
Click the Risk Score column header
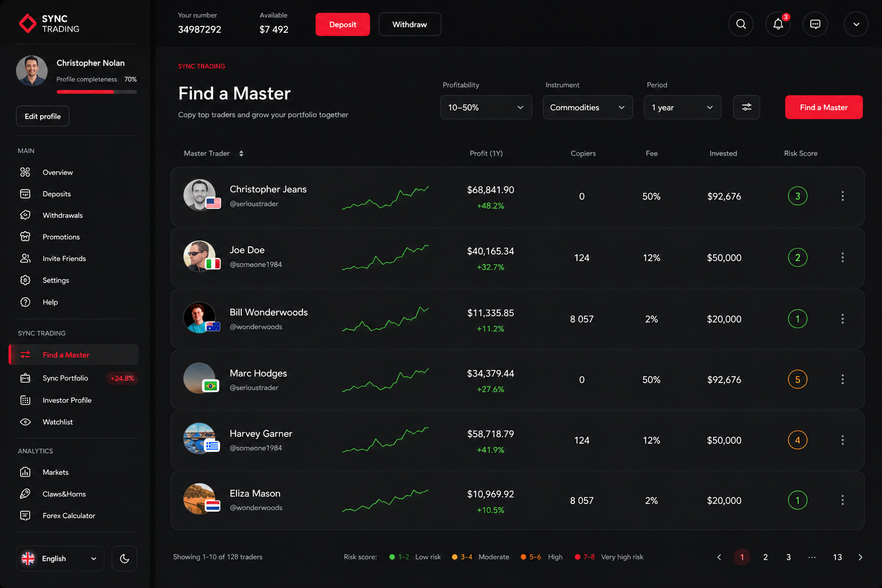pos(800,153)
